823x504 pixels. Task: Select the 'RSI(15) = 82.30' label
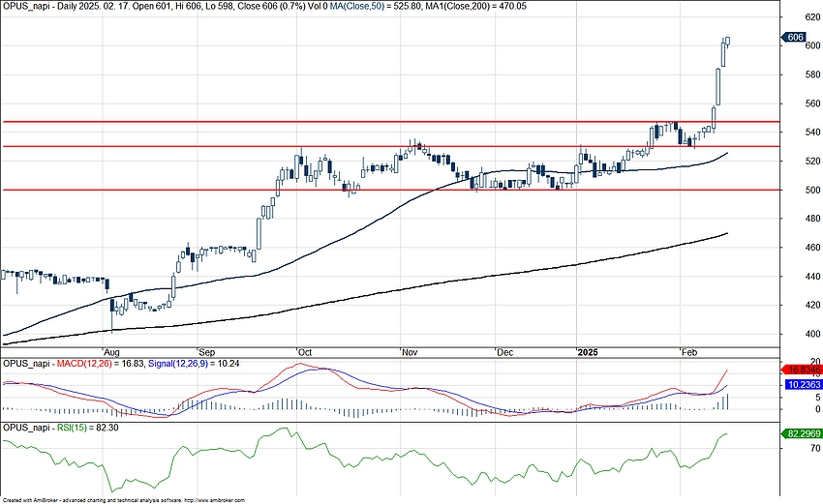(x=87, y=428)
